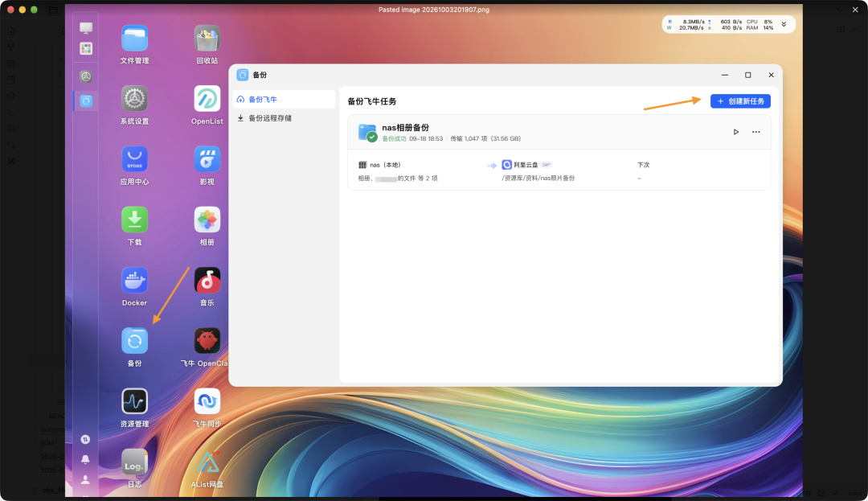
Task: Open the app grid launcher in dock
Action: (x=86, y=49)
